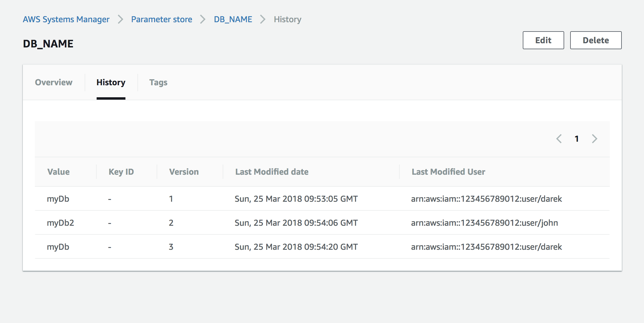
Task: Go to previous page of history
Action: click(x=559, y=139)
